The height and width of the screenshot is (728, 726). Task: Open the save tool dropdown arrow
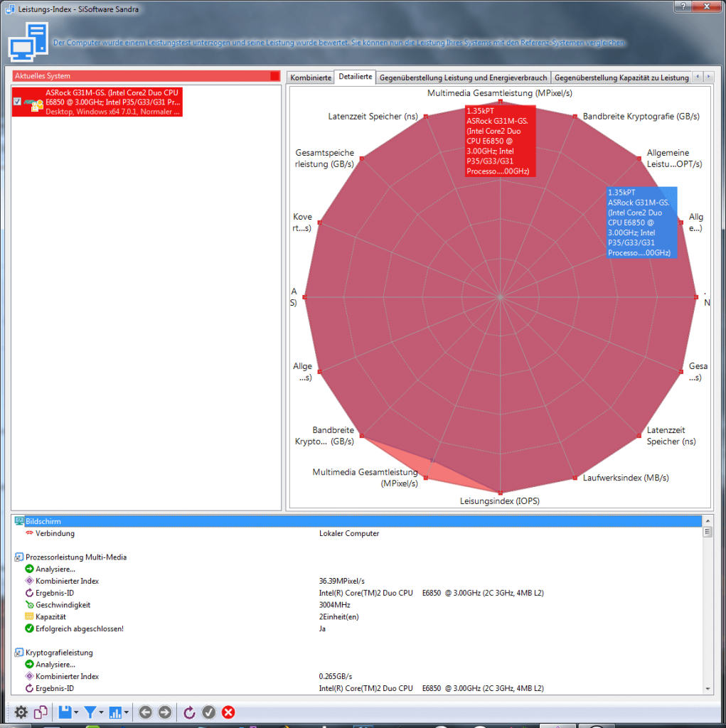pos(76,712)
